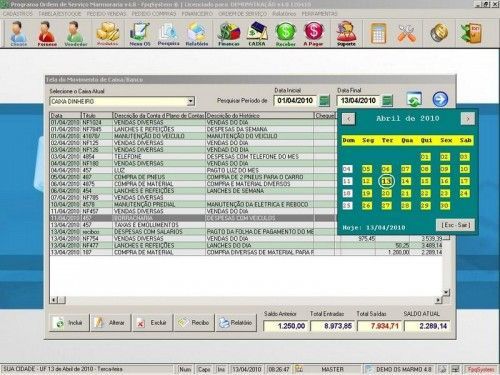Open the ORDEM DE SERVIÇO menu
The height and width of the screenshot is (375, 500).
243,14
